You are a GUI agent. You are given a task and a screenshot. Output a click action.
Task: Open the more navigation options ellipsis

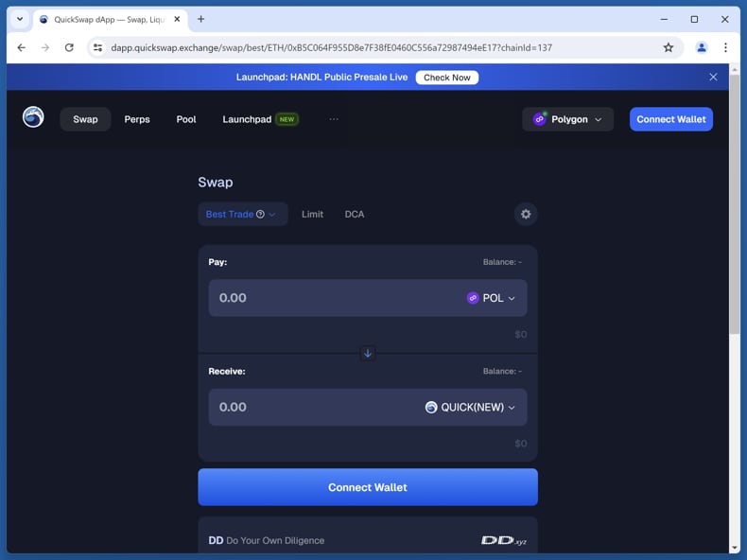(x=334, y=119)
